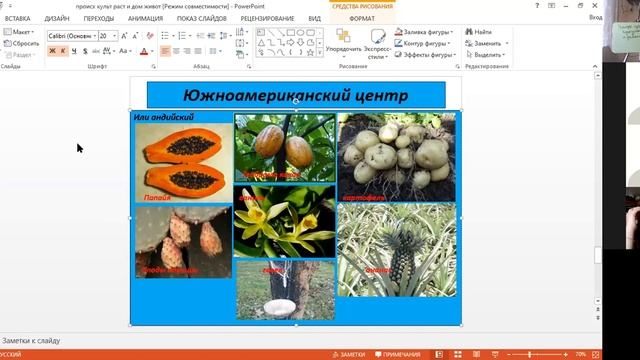This screenshot has width=640, height=360.
Task: Click the Сбросить reset button
Action: pyautogui.click(x=21, y=43)
